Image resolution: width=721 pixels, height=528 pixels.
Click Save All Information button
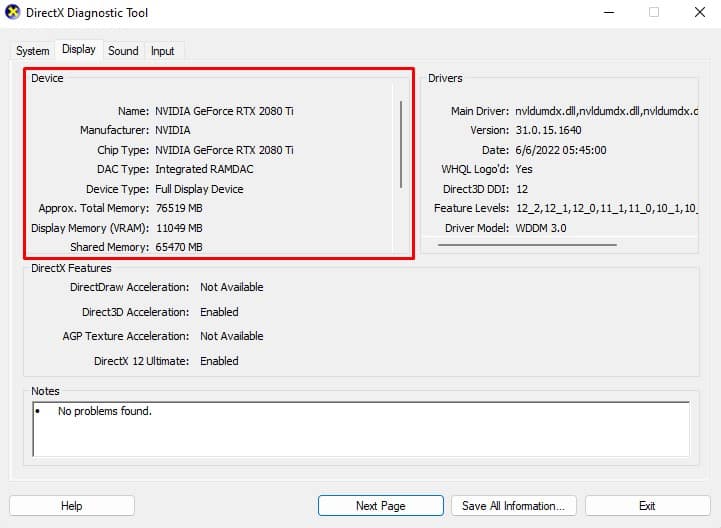point(514,505)
